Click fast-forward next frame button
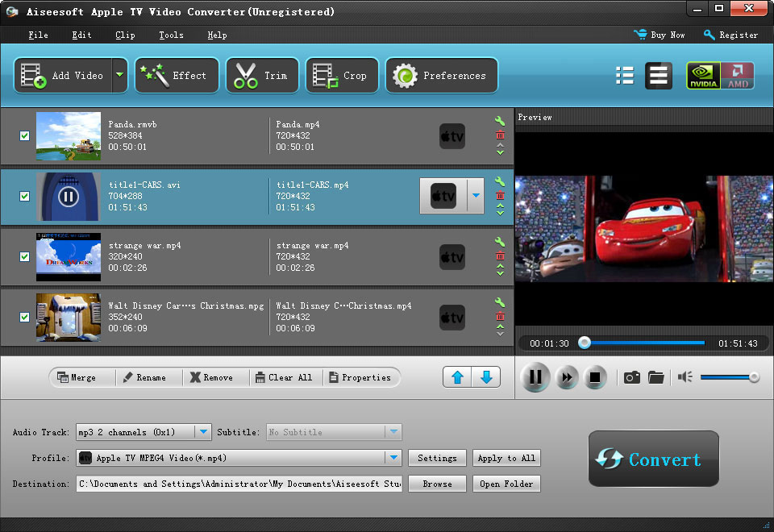 pyautogui.click(x=567, y=377)
